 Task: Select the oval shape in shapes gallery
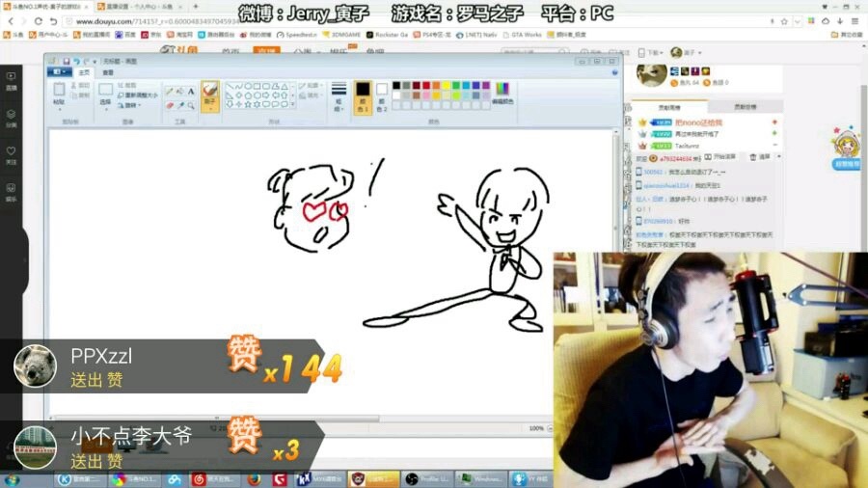[x=249, y=87]
